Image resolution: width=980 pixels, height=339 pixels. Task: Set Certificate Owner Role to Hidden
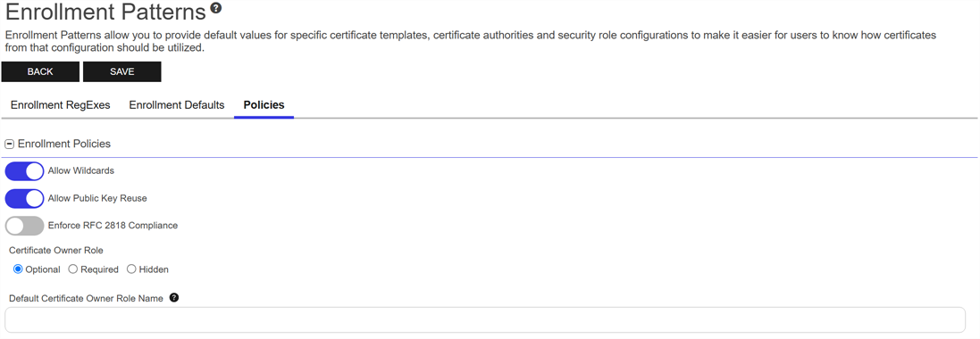tap(131, 269)
